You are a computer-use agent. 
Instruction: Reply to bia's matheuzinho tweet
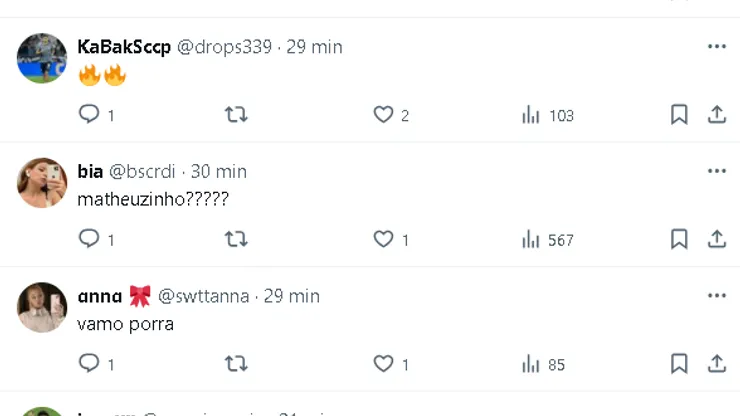(x=89, y=239)
